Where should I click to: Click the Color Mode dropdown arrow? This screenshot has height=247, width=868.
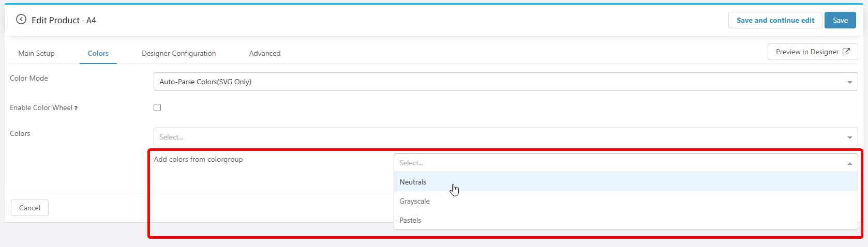tap(849, 82)
